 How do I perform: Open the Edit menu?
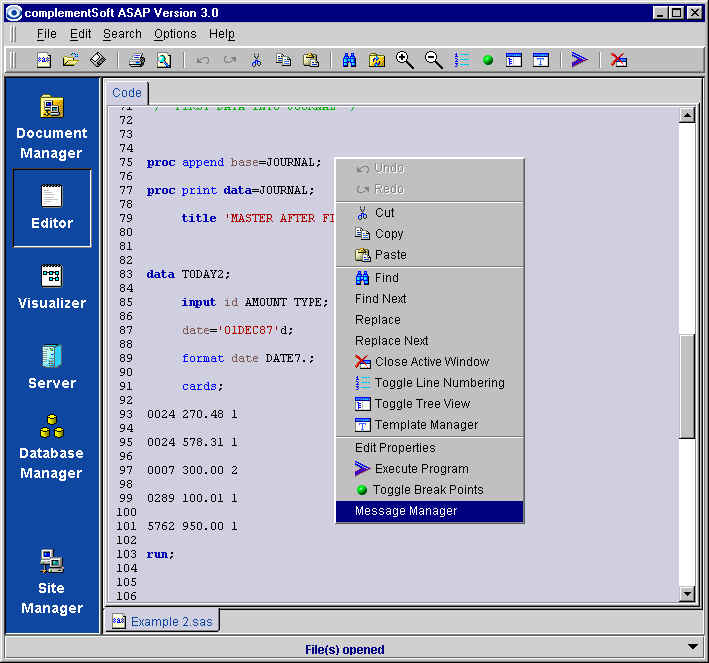[80, 34]
